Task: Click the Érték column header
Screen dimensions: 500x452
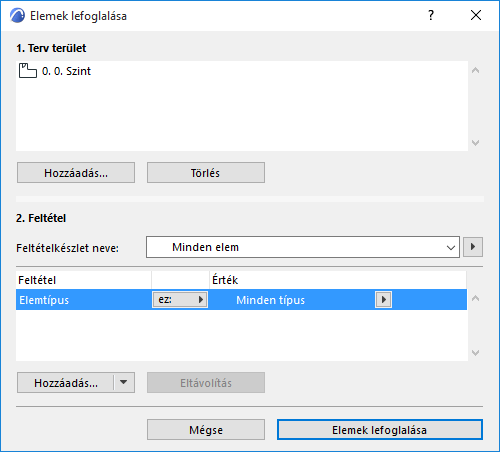Action: (338, 280)
